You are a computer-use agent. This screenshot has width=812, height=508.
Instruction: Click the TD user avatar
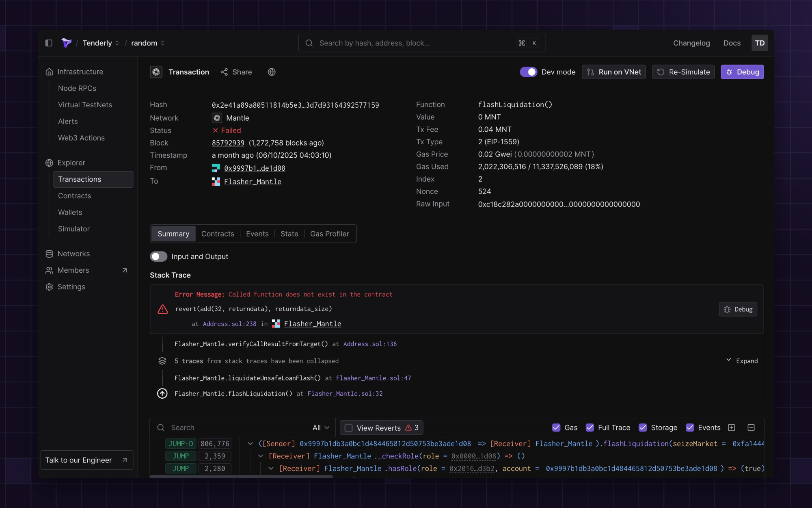[760, 43]
